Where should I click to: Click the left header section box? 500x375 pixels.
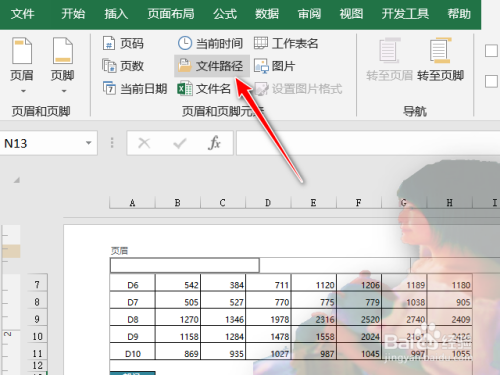point(185,265)
